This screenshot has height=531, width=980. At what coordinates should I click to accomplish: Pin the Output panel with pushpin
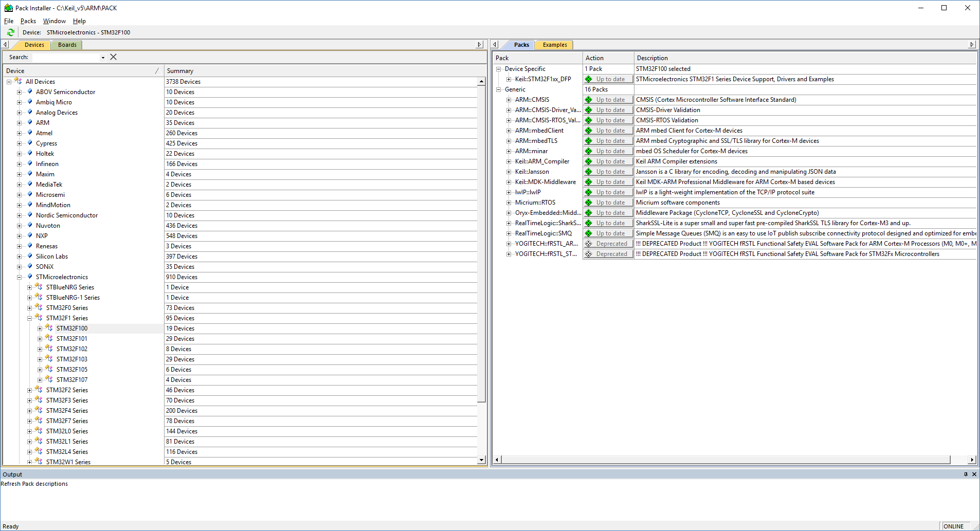(966, 474)
